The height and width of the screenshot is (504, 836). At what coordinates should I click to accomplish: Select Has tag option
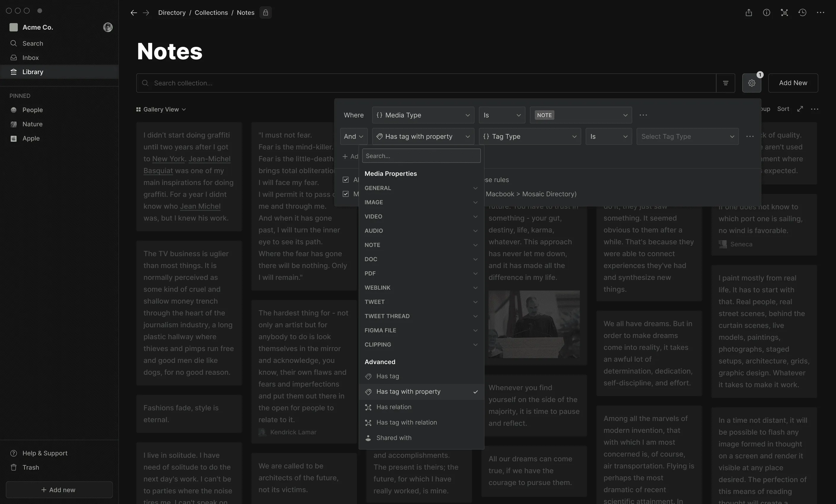[x=421, y=377]
